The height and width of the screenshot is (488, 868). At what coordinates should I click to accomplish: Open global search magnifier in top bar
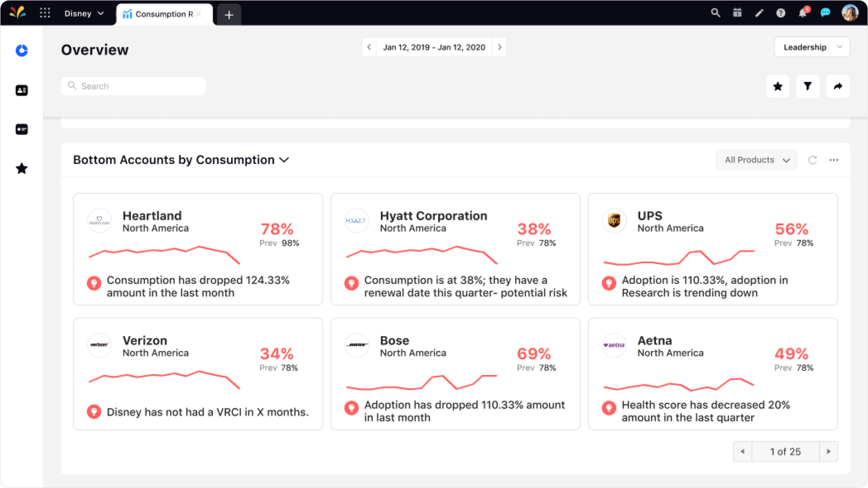click(x=715, y=13)
